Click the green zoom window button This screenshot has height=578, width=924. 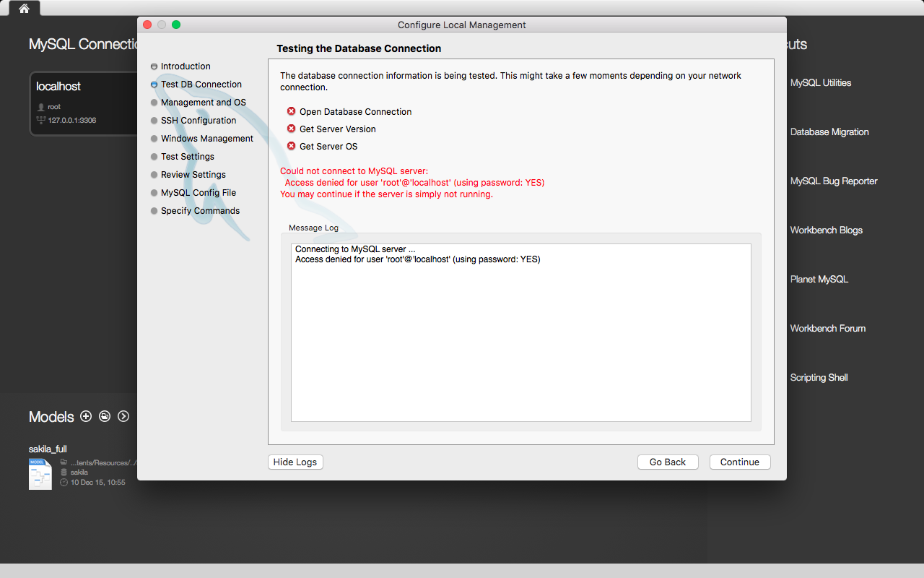176,25
